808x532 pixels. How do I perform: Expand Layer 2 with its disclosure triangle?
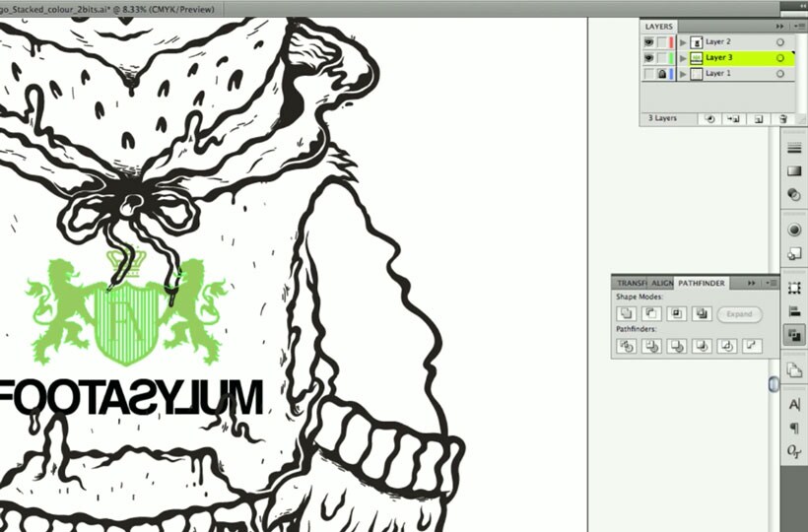683,42
